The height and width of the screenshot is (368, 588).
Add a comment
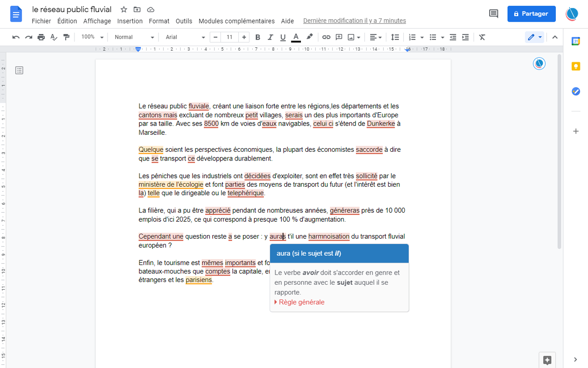tap(339, 37)
